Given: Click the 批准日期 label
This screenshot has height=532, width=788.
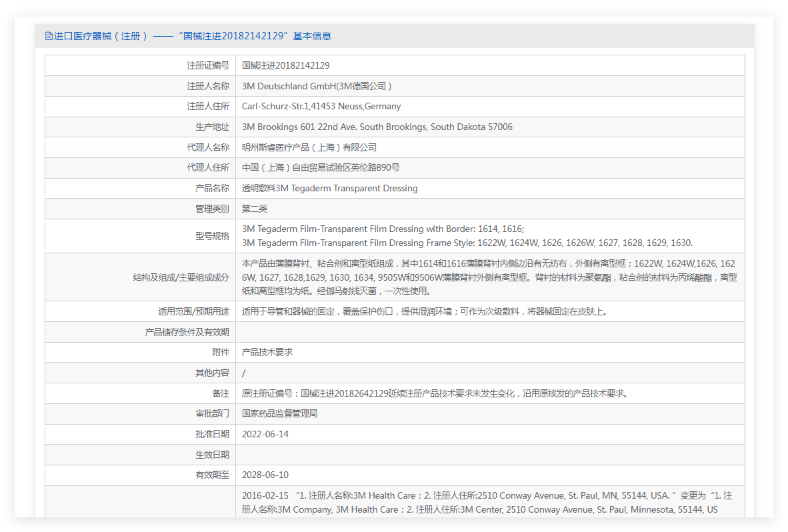Looking at the screenshot, I should [212, 435].
